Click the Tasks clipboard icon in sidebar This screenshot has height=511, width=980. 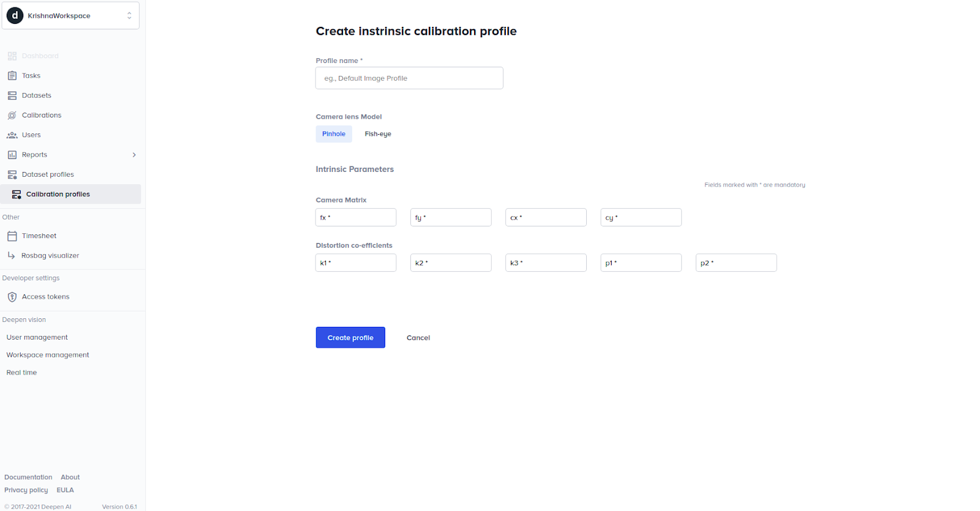pos(12,76)
